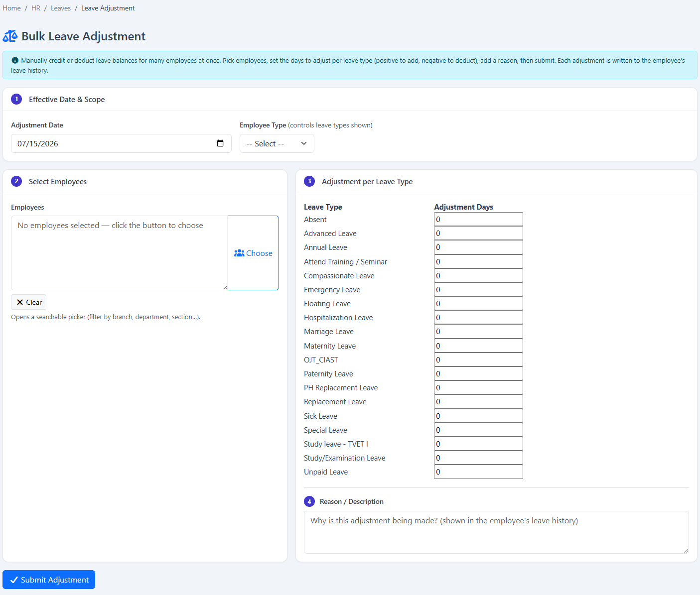Image resolution: width=700 pixels, height=595 pixels.
Task: Click the Marriage Leave days field
Action: [478, 331]
